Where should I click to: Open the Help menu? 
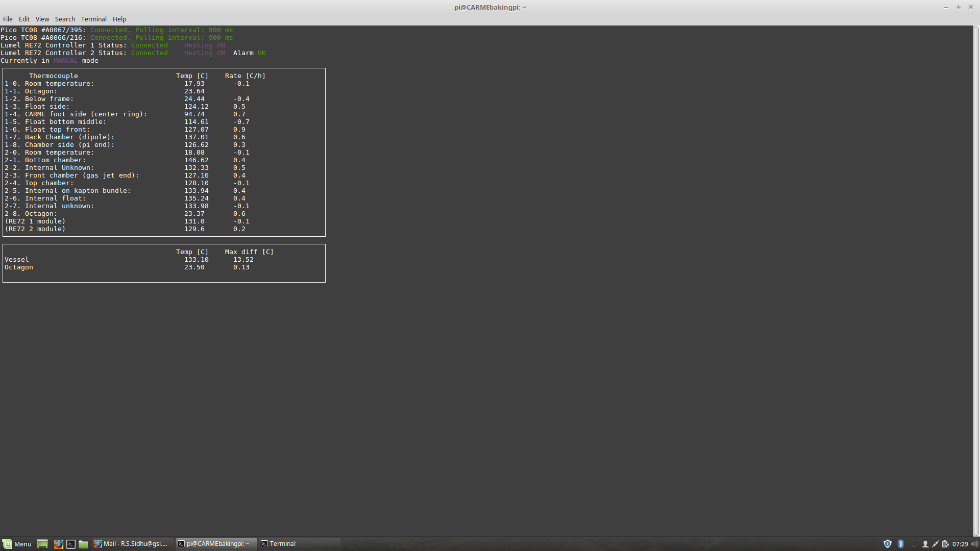pyautogui.click(x=119, y=19)
